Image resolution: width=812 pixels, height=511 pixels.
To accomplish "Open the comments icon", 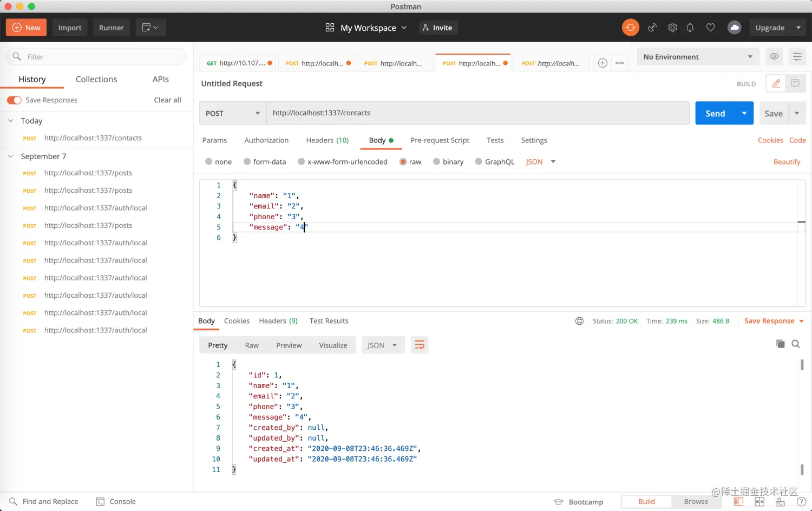I will pyautogui.click(x=795, y=83).
